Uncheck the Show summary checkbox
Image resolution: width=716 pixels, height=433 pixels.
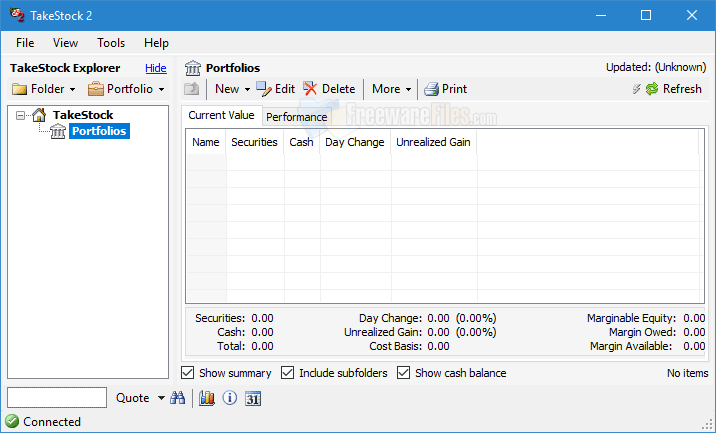pos(188,373)
